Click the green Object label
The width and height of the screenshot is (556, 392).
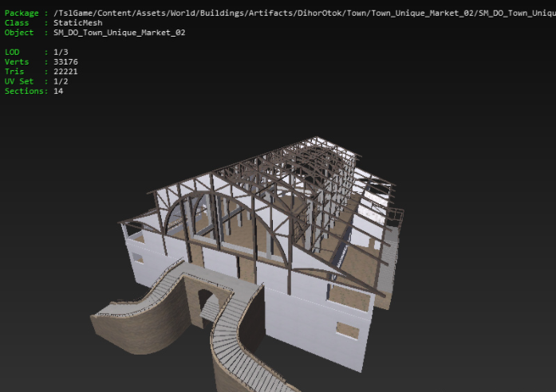(19, 33)
